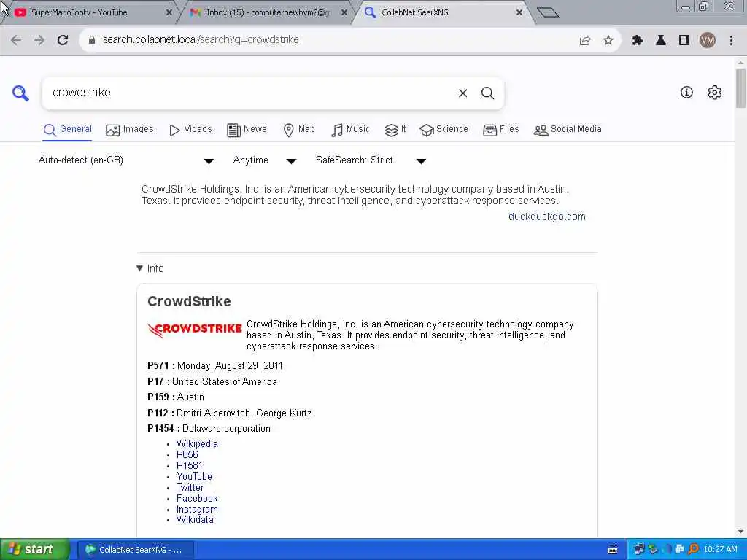The image size is (747, 560).
Task: Collapse the Info section triangle
Action: [x=139, y=268]
